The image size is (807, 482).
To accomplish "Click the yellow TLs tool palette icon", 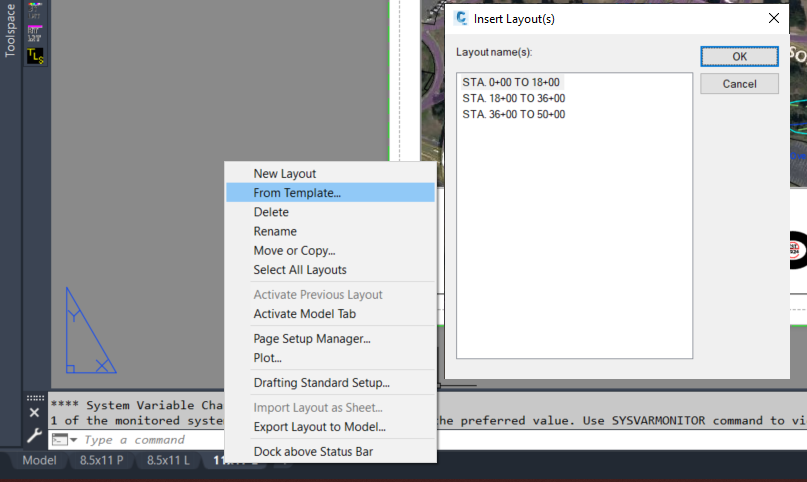I will click(x=35, y=56).
